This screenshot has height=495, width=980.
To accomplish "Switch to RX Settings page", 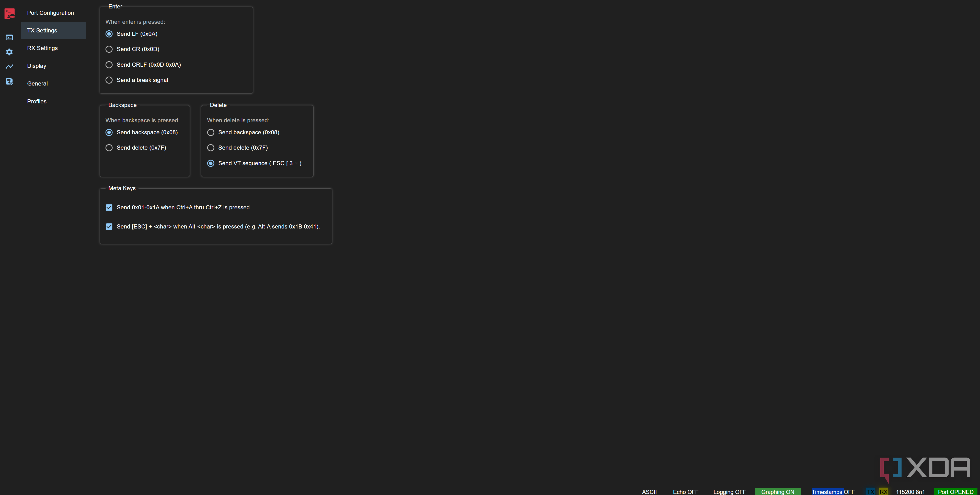I will click(54, 48).
